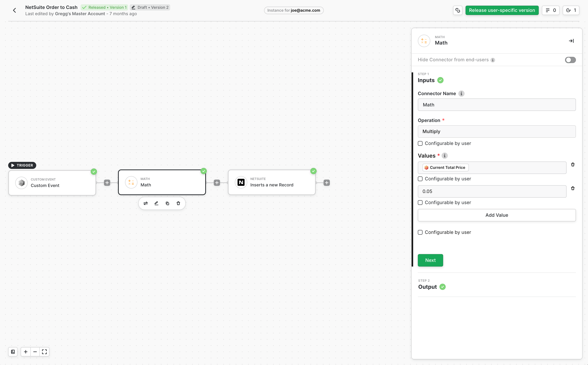Image resolution: width=588 pixels, height=365 pixels.
Task: Delete the Math node using the trash icon
Action: tap(178, 203)
